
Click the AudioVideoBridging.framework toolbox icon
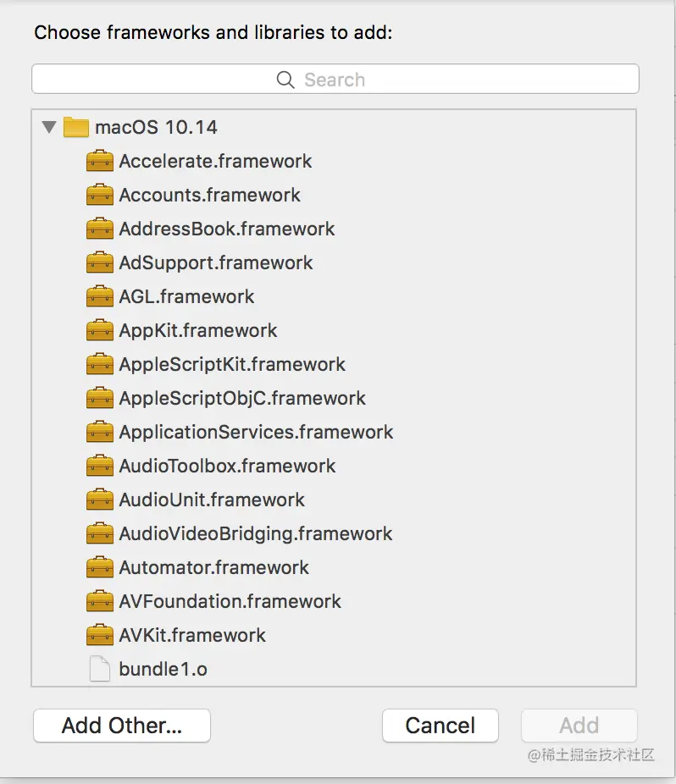100,533
